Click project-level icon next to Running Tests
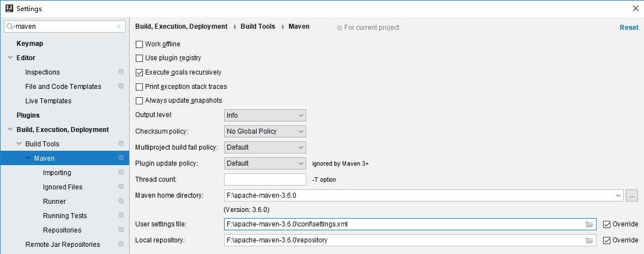The height and width of the screenshot is (254, 644). tap(121, 215)
